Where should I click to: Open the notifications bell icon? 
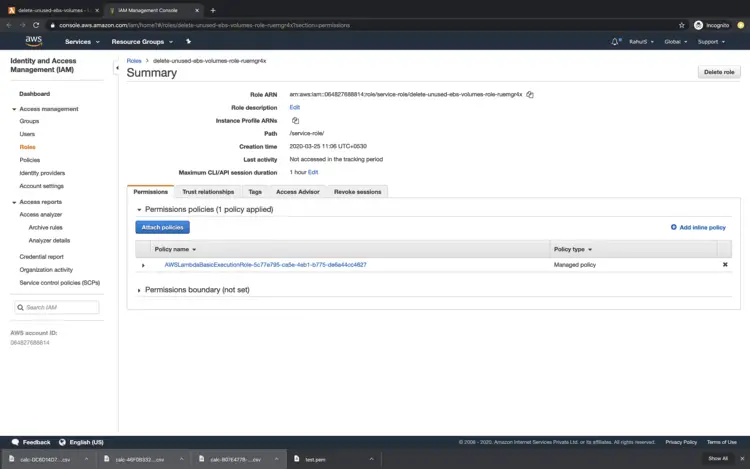pyautogui.click(x=615, y=42)
